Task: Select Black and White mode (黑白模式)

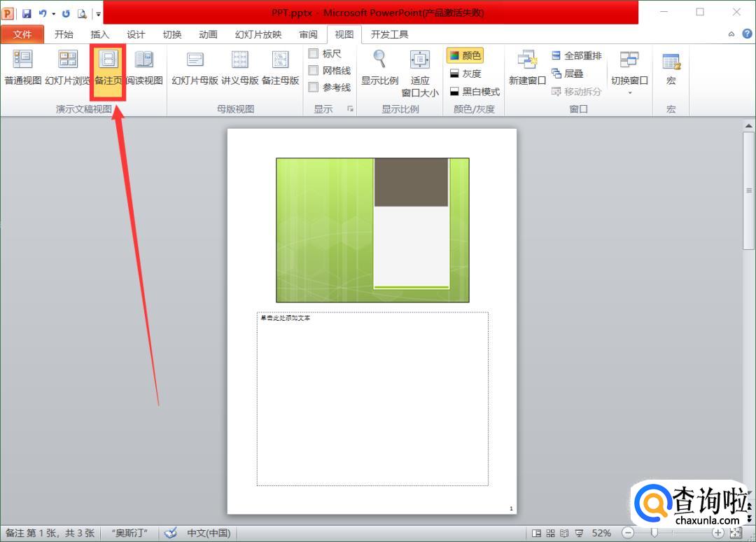Action: click(475, 92)
